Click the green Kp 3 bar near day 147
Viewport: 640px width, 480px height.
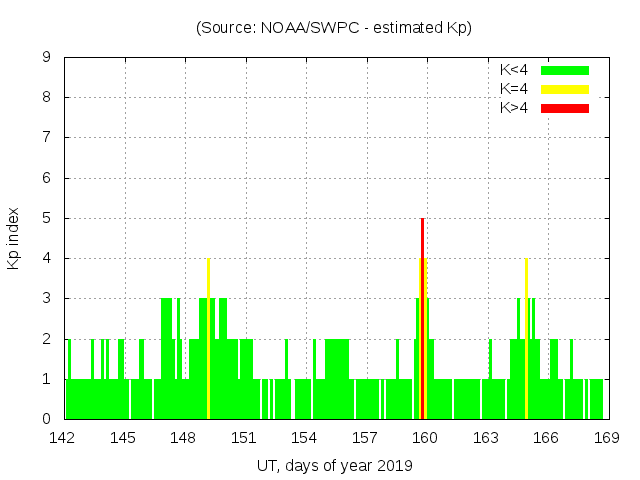(x=166, y=358)
